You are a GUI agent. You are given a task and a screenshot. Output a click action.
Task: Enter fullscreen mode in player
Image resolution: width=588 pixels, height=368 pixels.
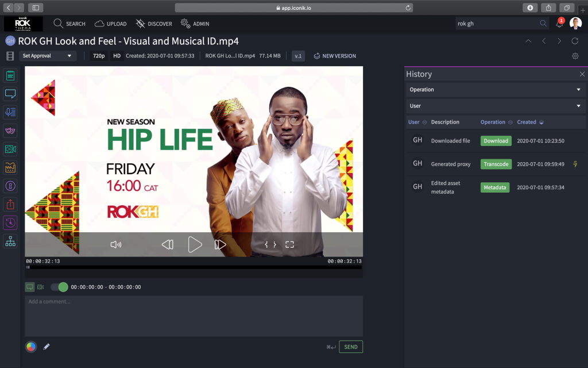(289, 244)
